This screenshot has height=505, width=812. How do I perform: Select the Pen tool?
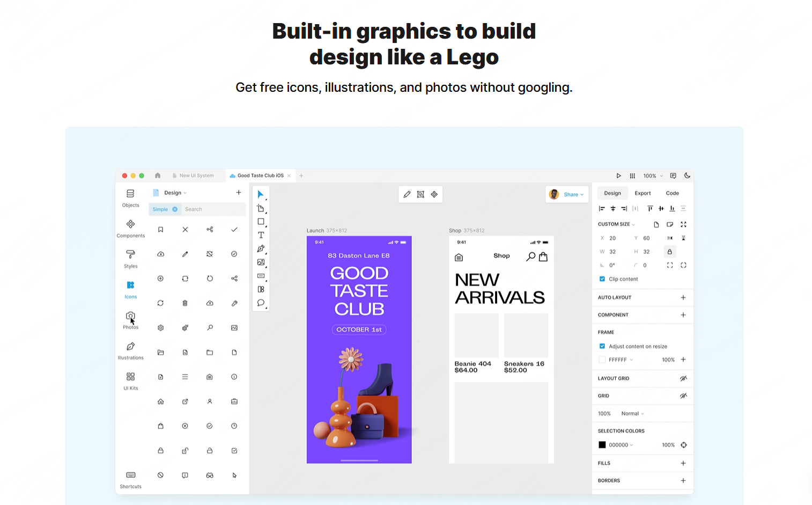point(261,248)
